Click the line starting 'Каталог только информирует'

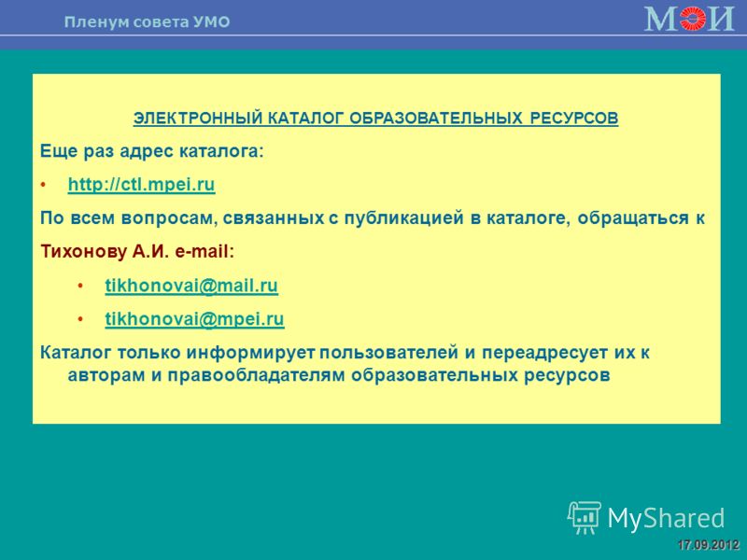tap(345, 353)
